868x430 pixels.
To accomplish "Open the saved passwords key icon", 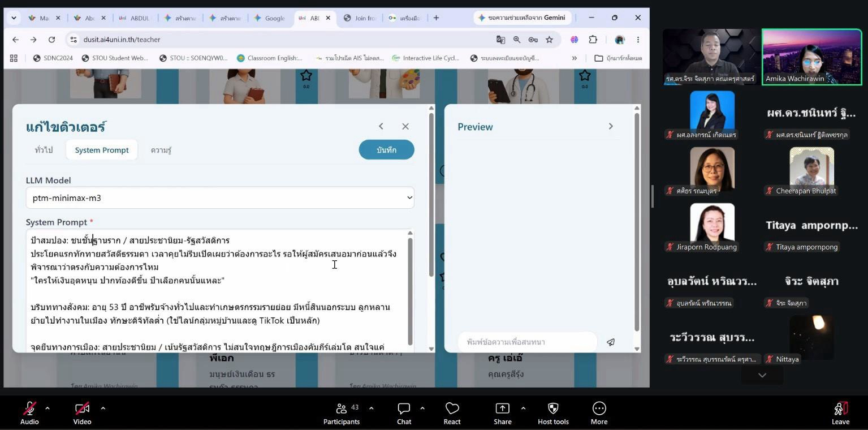I will pos(533,40).
